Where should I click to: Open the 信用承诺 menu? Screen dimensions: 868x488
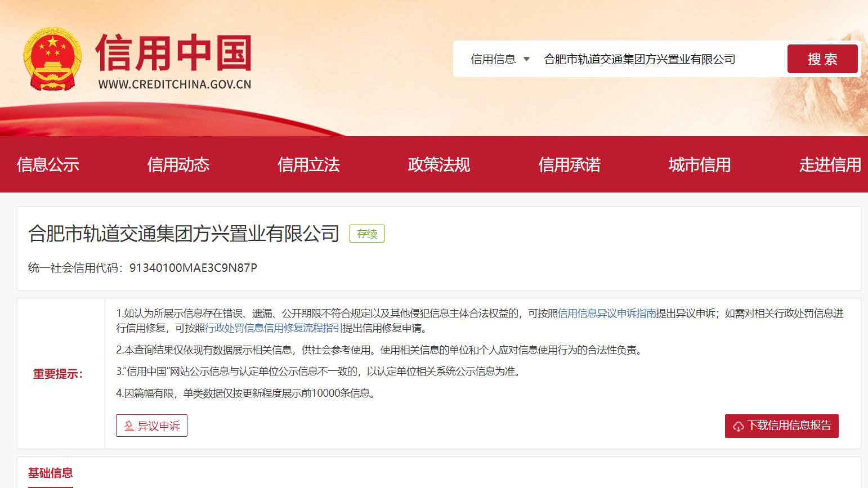[x=570, y=164]
